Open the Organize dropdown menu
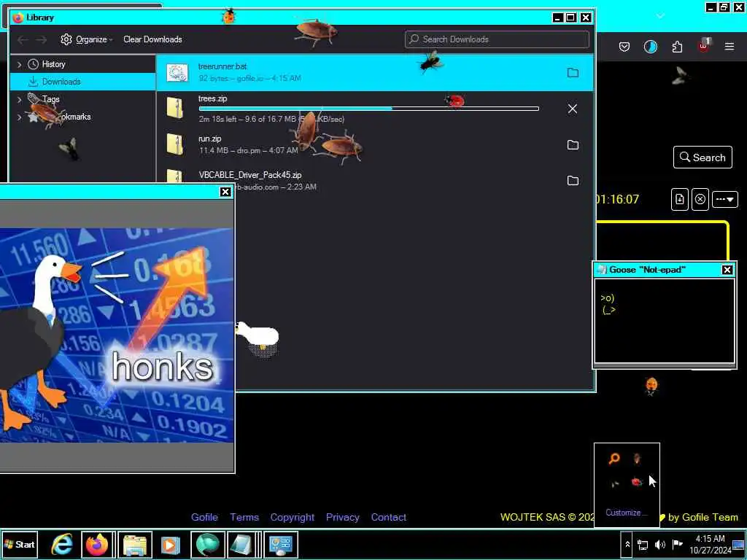Image resolution: width=747 pixels, height=560 pixels. pos(87,39)
